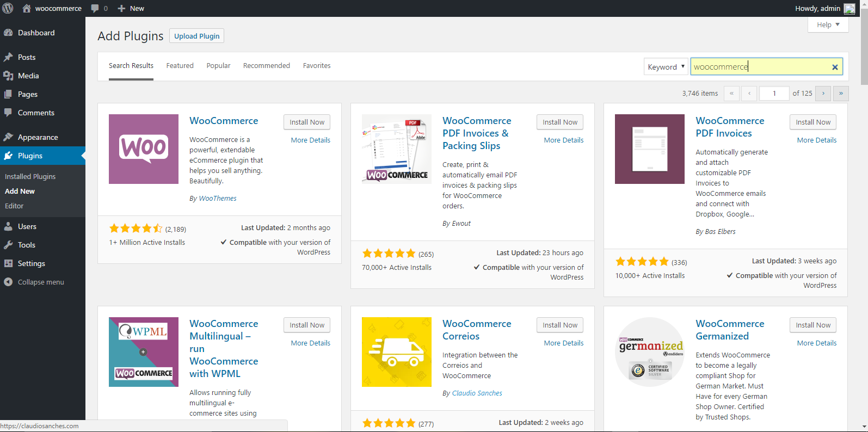Open the comments bubble icon in admin bar
This screenshot has width=868, height=432.
coord(95,8)
